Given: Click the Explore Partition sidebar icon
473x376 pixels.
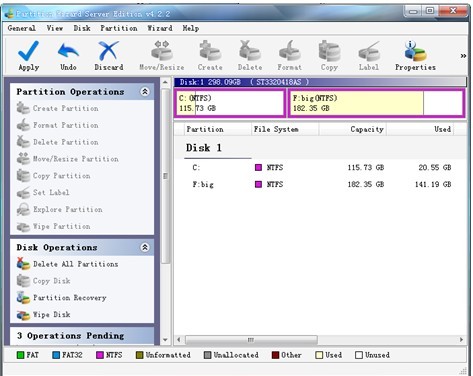Looking at the screenshot, I should tap(23, 209).
